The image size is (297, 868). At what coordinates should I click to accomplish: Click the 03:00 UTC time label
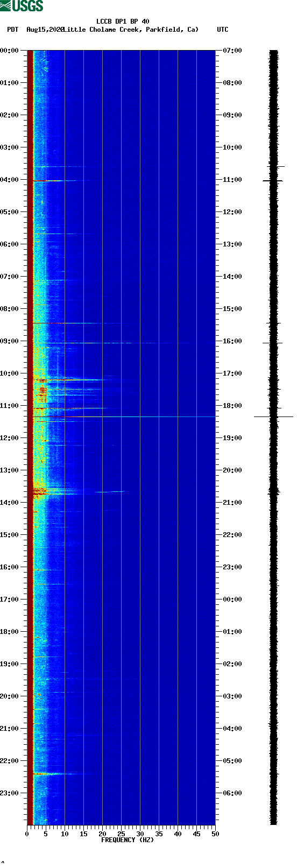pyautogui.click(x=232, y=696)
